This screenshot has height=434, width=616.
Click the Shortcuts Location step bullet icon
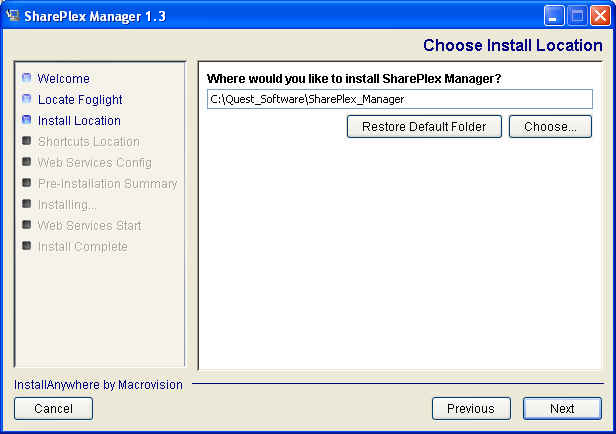pyautogui.click(x=26, y=141)
